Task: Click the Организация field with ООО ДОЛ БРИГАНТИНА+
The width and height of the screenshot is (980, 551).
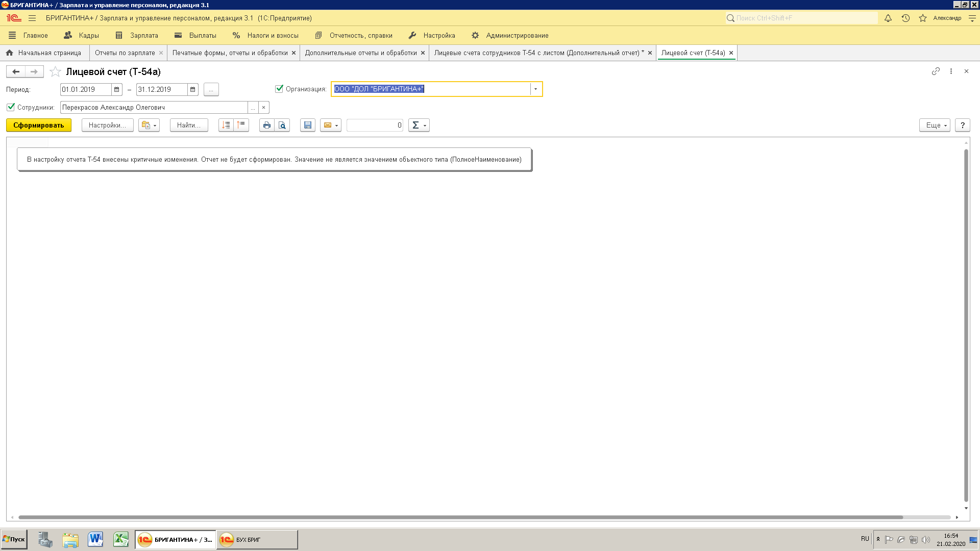Action: point(431,89)
